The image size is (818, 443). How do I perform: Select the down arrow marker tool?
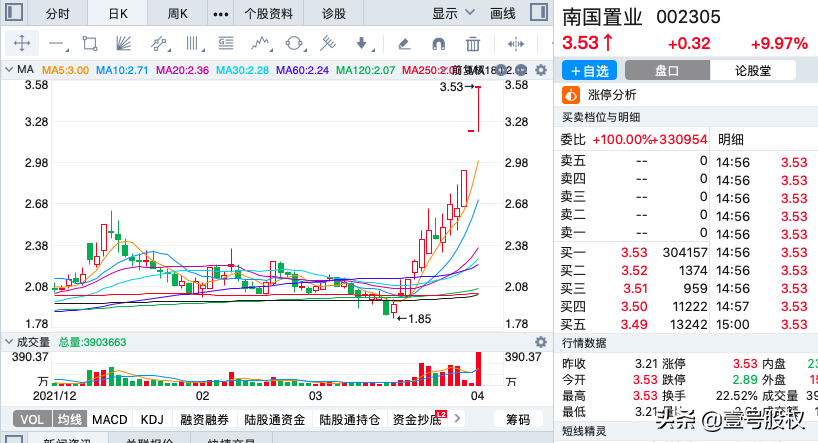363,44
